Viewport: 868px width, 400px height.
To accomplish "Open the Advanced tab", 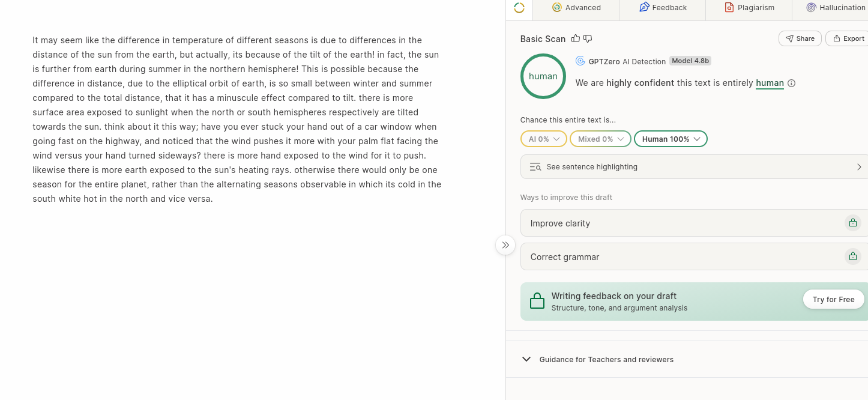I will [x=576, y=8].
